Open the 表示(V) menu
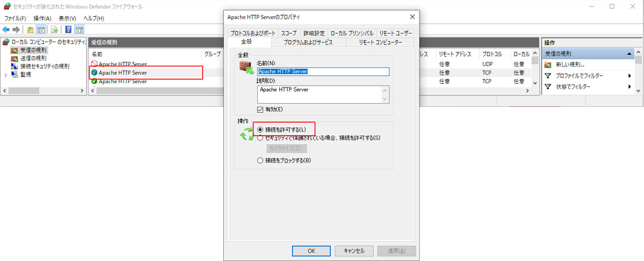 pos(67,19)
